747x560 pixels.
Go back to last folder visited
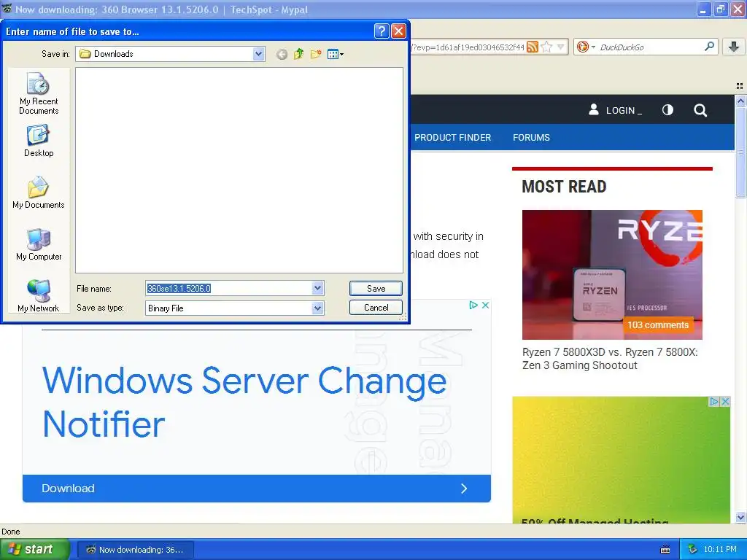[282, 54]
